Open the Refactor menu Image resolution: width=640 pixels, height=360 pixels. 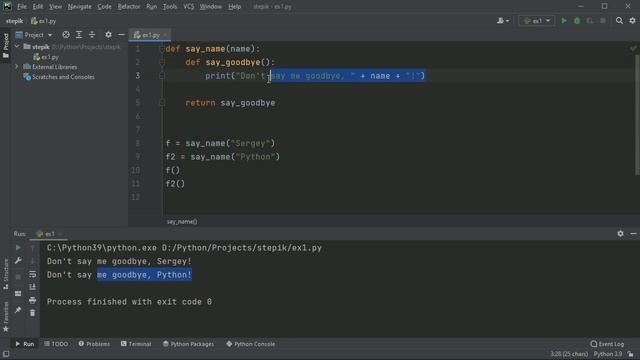[129, 7]
